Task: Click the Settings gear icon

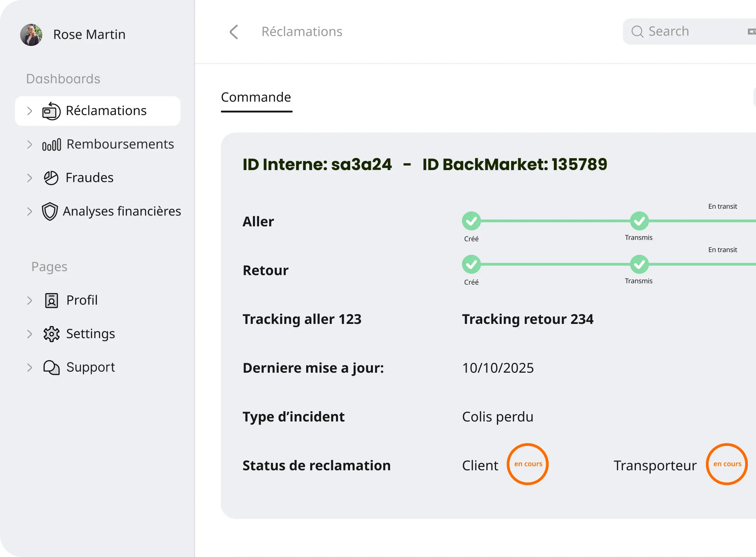Action: [51, 334]
